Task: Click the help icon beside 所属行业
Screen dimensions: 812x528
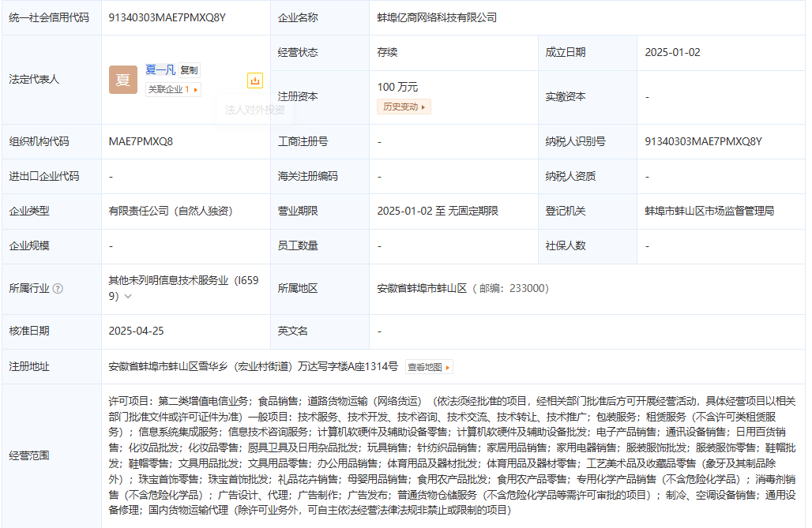Action: point(58,289)
